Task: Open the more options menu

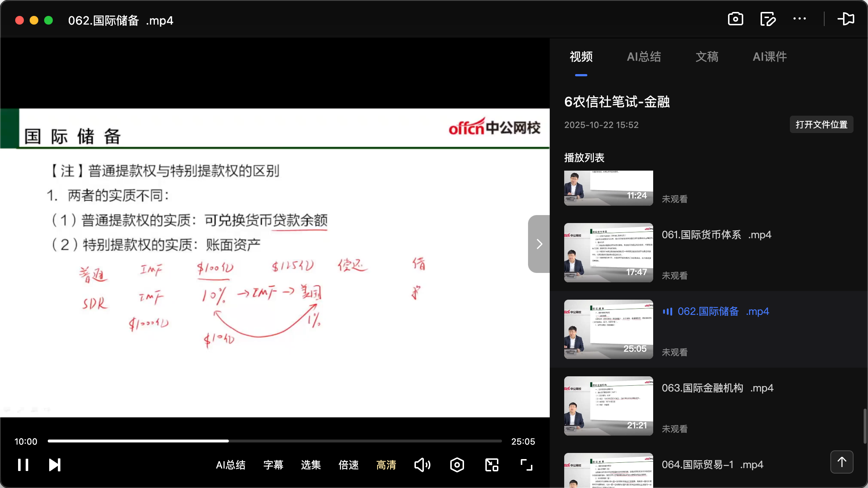Action: coord(799,19)
